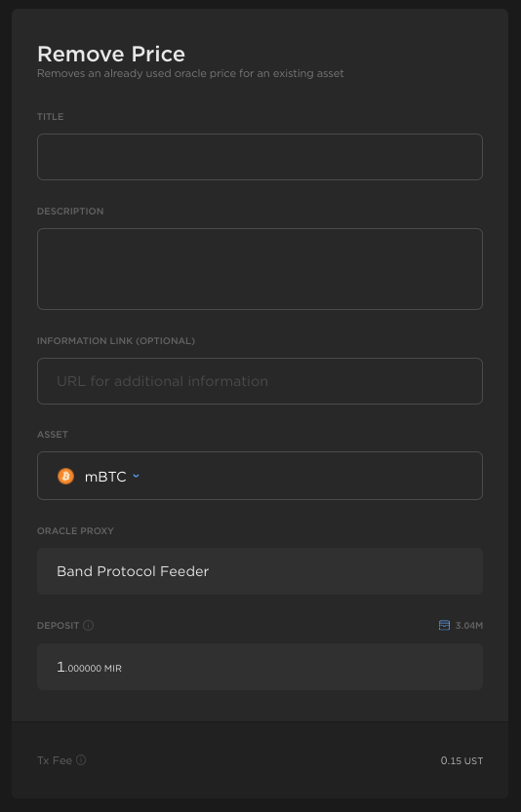Click the Deposit info icon
The width and height of the screenshot is (521, 812).
click(88, 625)
